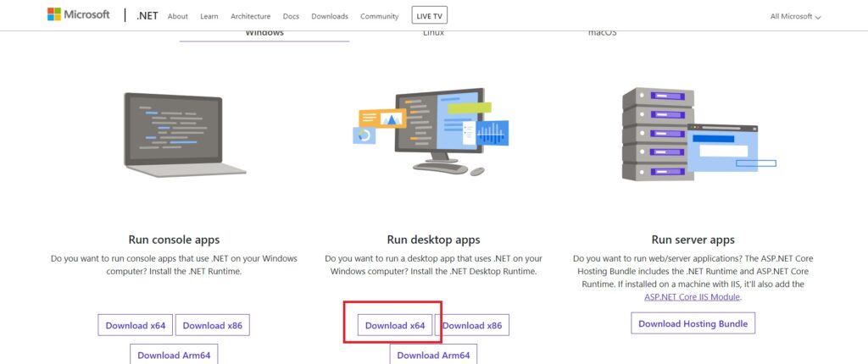Open the About menu item

coord(178,17)
